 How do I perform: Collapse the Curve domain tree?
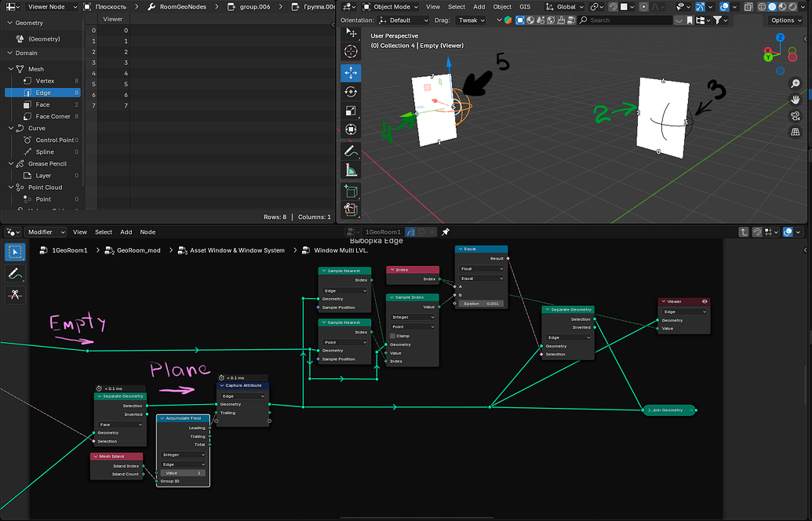coord(11,128)
